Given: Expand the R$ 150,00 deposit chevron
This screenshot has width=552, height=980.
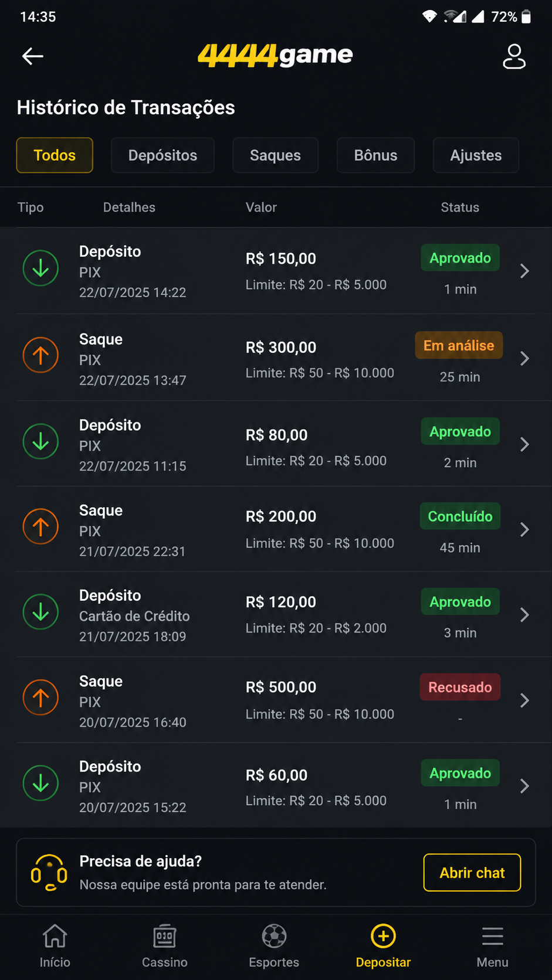Looking at the screenshot, I should 524,271.
